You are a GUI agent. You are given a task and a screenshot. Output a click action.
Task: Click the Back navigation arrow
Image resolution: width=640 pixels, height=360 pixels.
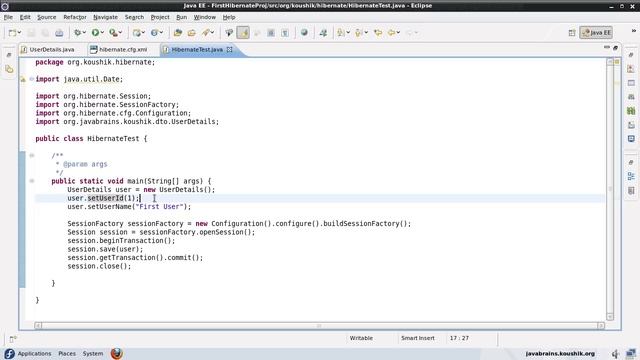[391, 33]
